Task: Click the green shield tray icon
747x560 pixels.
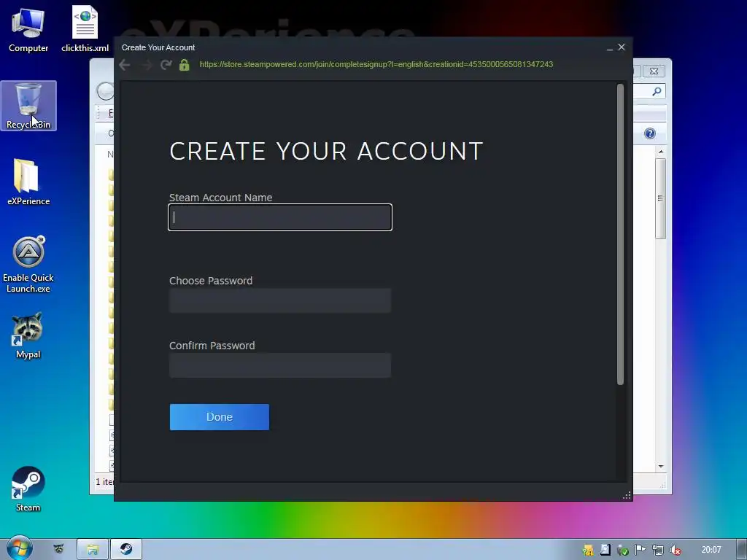Action: pyautogui.click(x=623, y=550)
